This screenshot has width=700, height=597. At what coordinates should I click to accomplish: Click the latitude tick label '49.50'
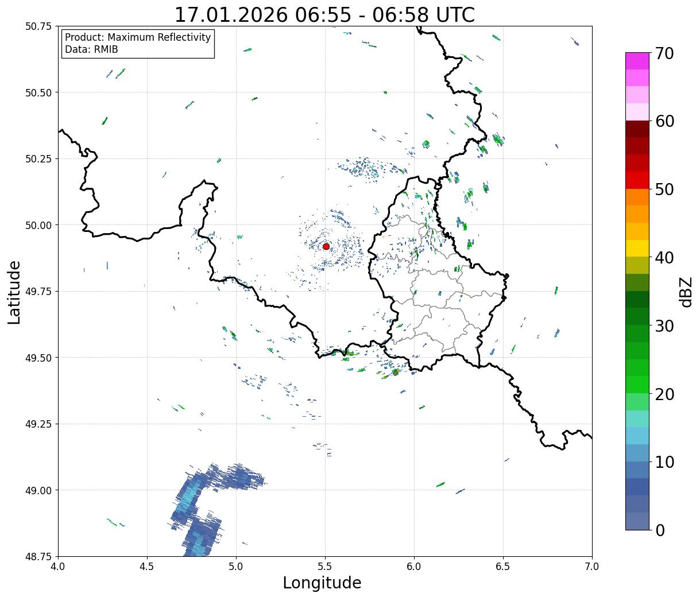pyautogui.click(x=38, y=358)
